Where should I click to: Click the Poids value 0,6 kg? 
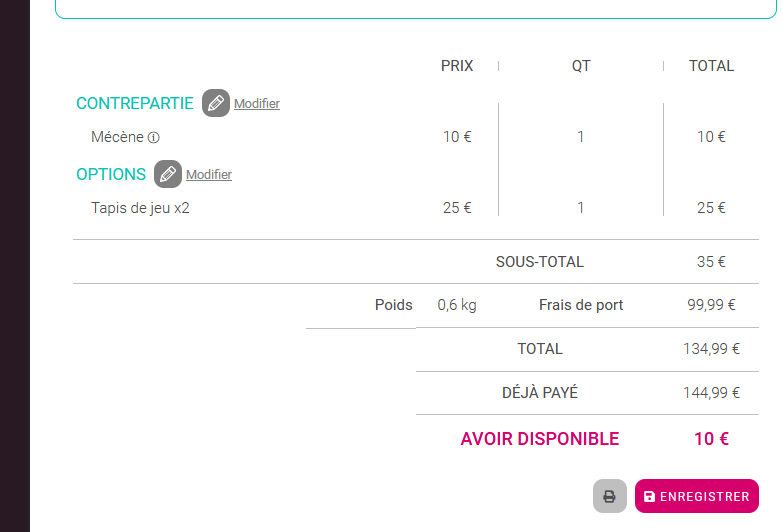pos(457,305)
